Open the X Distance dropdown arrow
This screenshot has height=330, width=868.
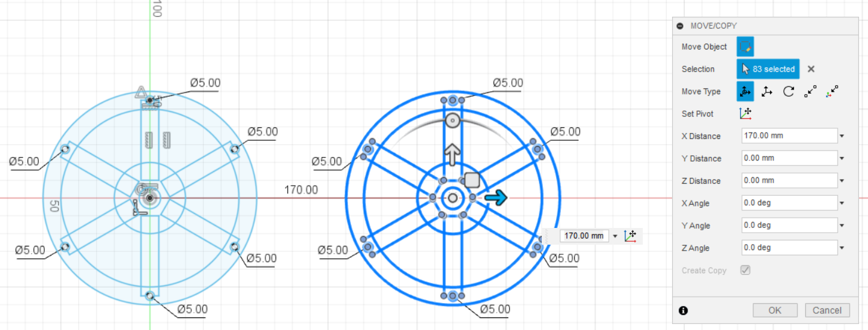tap(842, 136)
